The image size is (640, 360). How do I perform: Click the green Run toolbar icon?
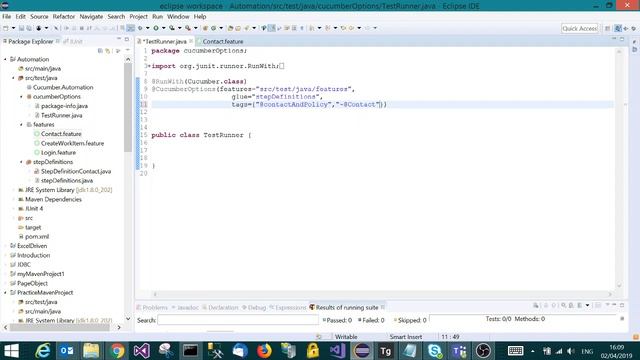pos(156,28)
